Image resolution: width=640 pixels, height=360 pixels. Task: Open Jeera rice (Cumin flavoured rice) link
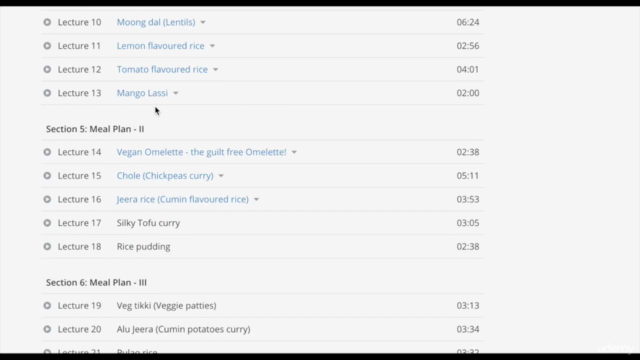182,199
